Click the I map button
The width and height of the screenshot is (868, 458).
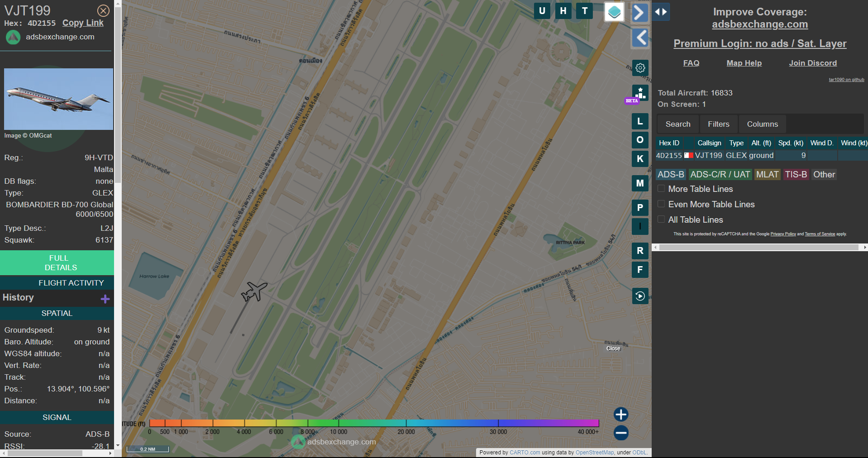[640, 226]
